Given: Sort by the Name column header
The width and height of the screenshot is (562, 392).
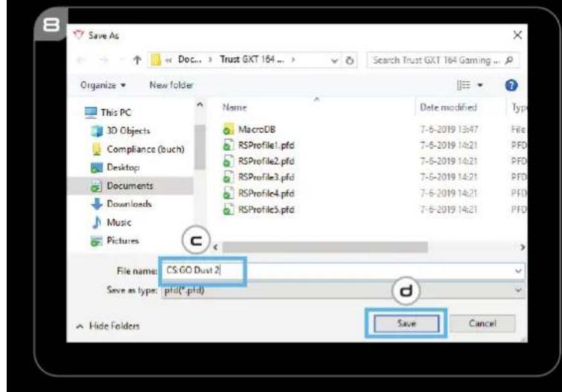Looking at the screenshot, I should tap(235, 107).
